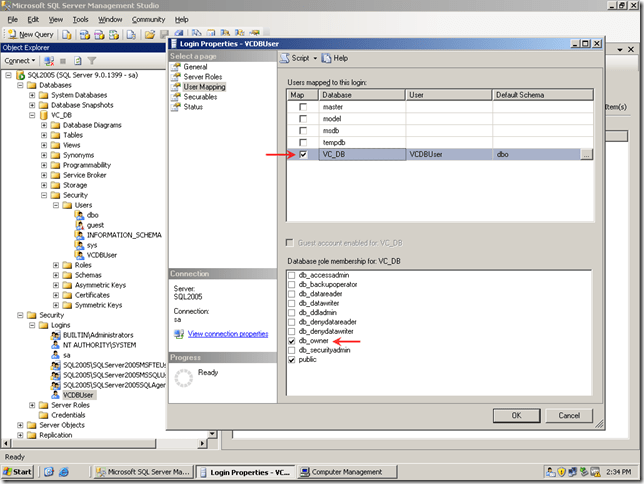Select the sa login icon
This screenshot has height=484, width=644.
pyautogui.click(x=55, y=355)
